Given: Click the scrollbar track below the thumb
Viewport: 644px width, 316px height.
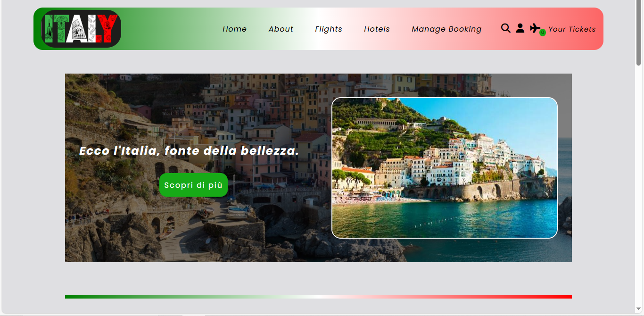Looking at the screenshot, I should coord(639,189).
